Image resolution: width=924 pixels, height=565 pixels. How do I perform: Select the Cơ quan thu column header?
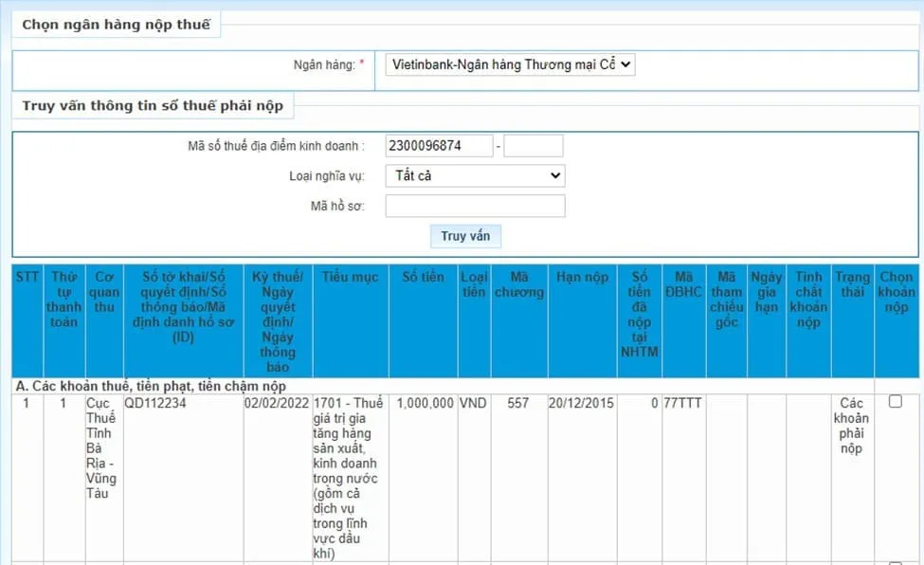[x=102, y=292]
